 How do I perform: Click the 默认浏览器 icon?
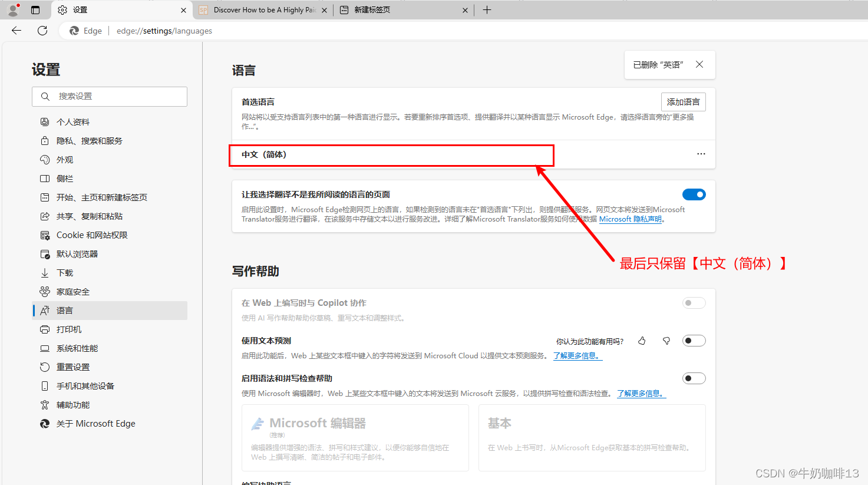click(45, 254)
